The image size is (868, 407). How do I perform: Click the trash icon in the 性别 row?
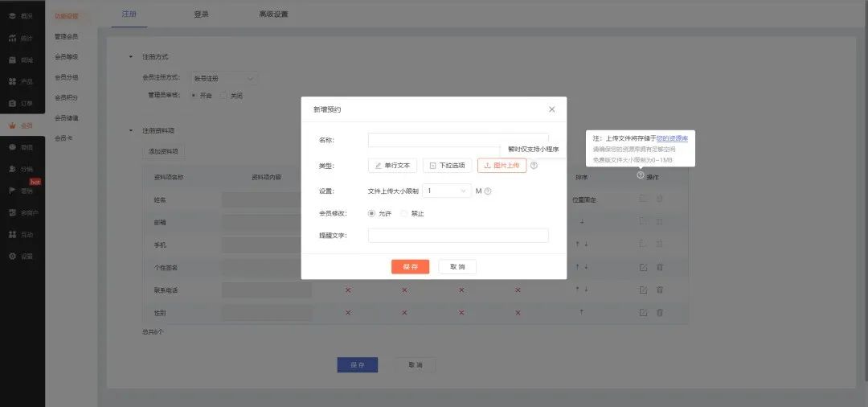click(660, 312)
